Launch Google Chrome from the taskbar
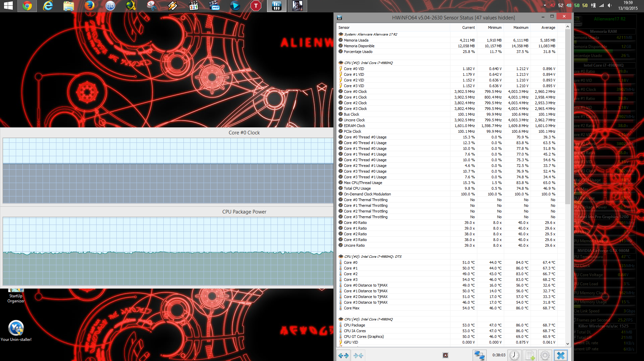The image size is (644, 361). click(x=27, y=6)
